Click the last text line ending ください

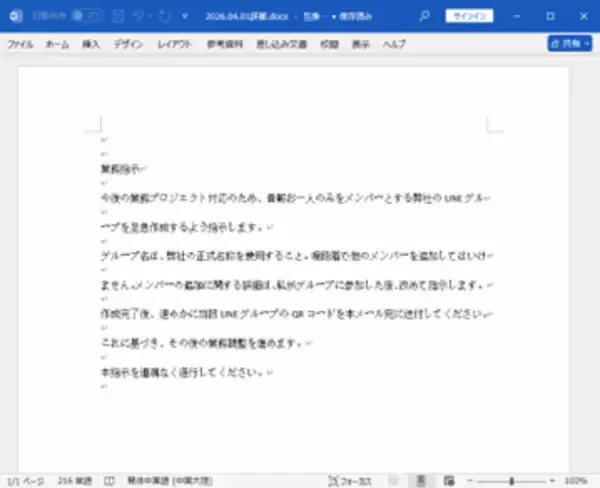[183, 372]
